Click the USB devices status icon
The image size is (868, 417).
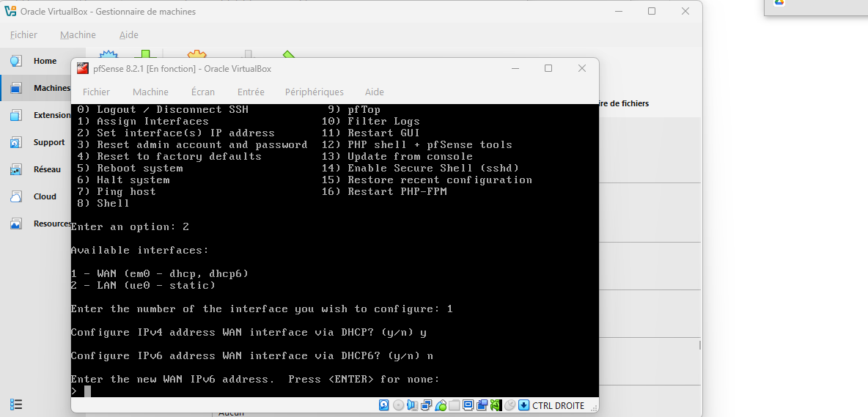pyautogui.click(x=441, y=405)
